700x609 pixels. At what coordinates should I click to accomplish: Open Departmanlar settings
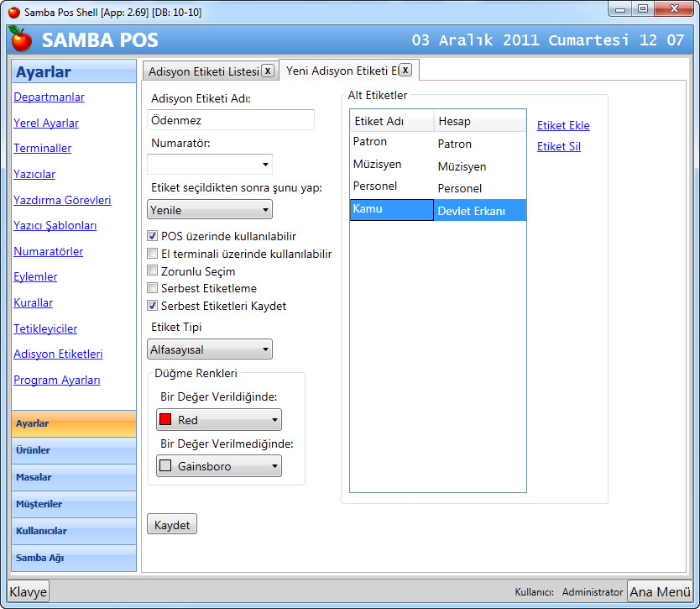coord(50,97)
